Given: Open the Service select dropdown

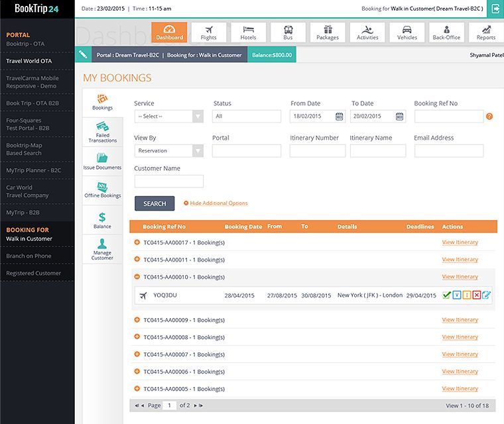Looking at the screenshot, I should pos(169,117).
